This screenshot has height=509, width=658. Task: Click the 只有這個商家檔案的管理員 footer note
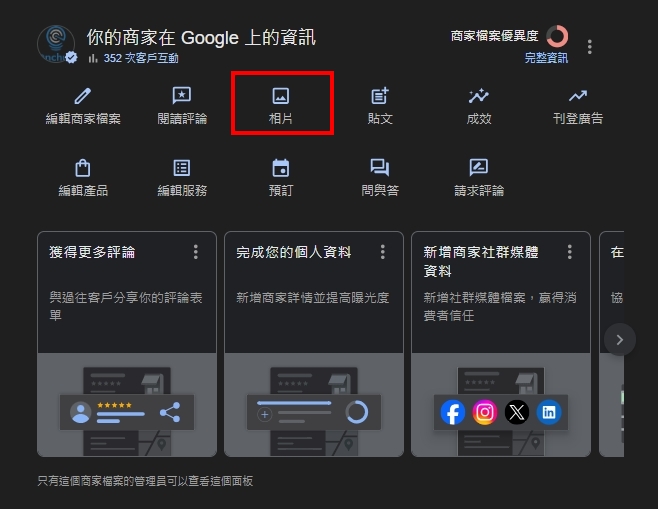point(145,481)
